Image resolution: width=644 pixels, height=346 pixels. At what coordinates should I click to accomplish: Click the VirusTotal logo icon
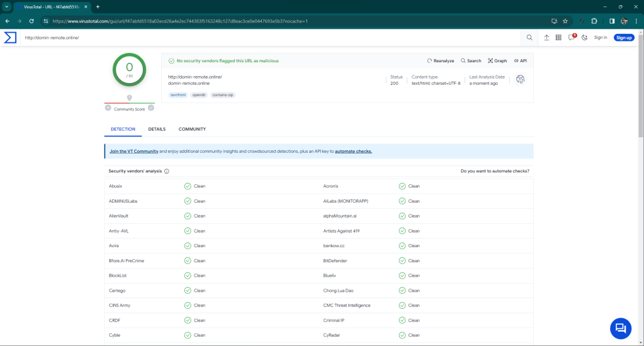10,38
